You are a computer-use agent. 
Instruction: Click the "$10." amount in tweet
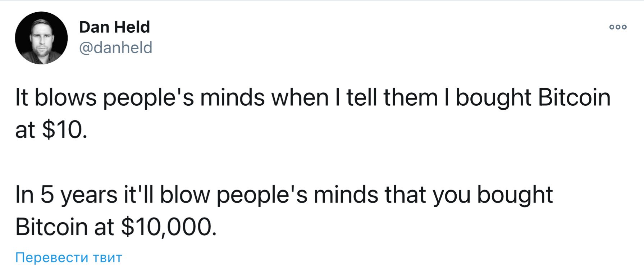(x=65, y=129)
